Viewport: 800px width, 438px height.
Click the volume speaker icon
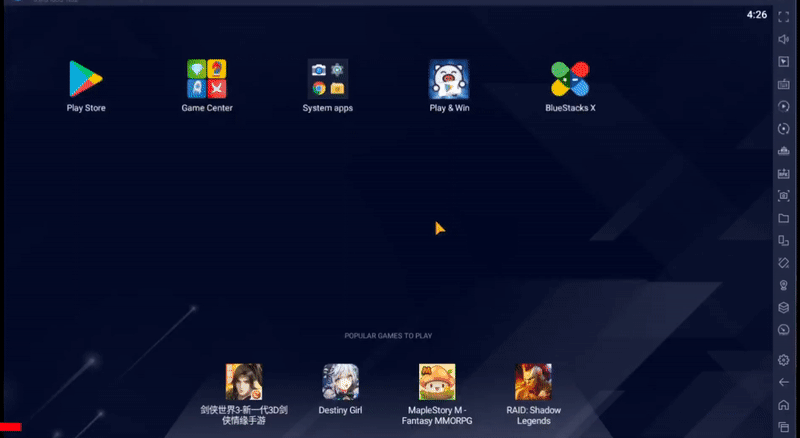tap(784, 39)
